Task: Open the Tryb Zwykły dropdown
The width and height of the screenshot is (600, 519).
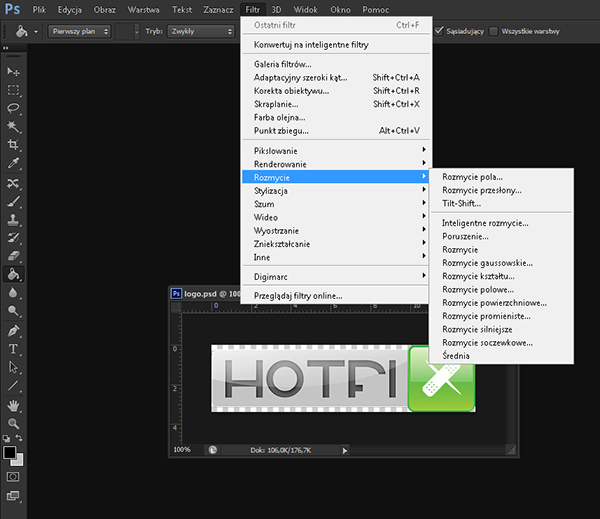Action: 201,31
